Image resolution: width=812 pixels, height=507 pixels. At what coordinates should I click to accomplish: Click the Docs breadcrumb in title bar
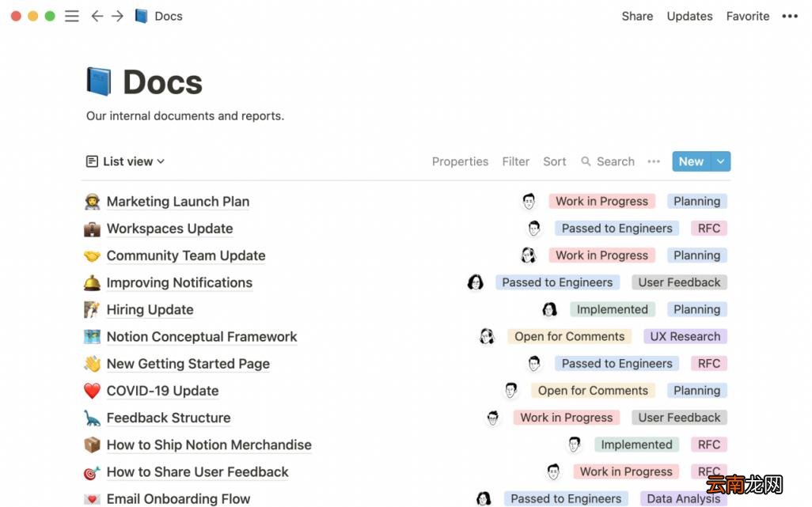(158, 16)
